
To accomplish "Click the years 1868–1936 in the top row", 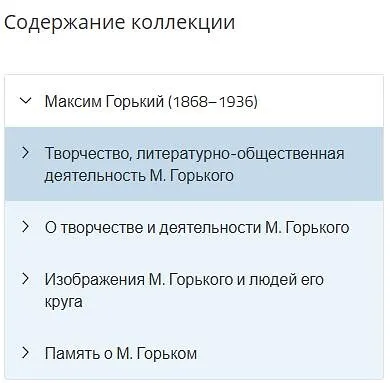I will (x=213, y=101).
